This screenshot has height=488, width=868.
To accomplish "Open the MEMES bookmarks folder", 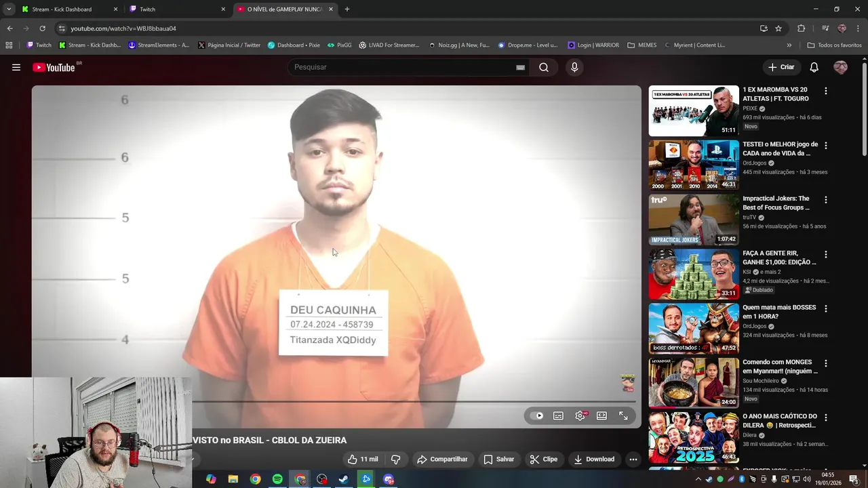I will tap(642, 45).
